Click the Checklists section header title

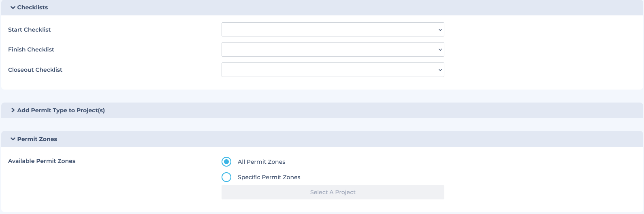pyautogui.click(x=32, y=7)
